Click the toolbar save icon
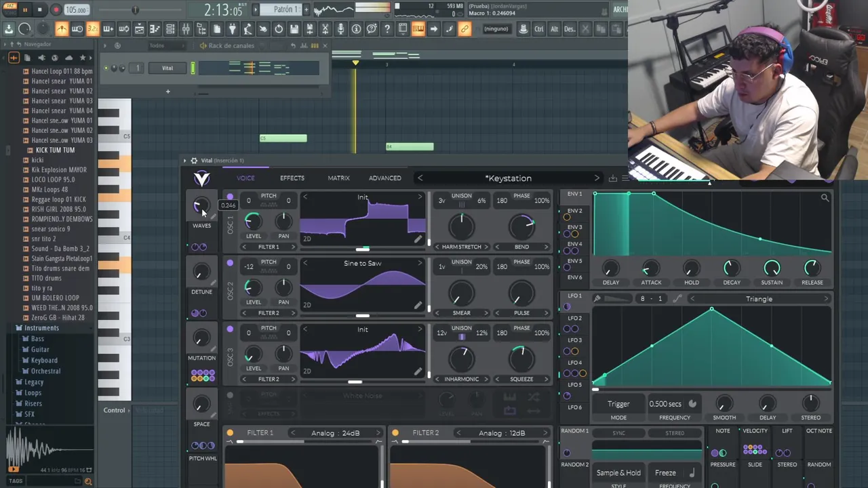The width and height of the screenshot is (868, 488). [294, 29]
